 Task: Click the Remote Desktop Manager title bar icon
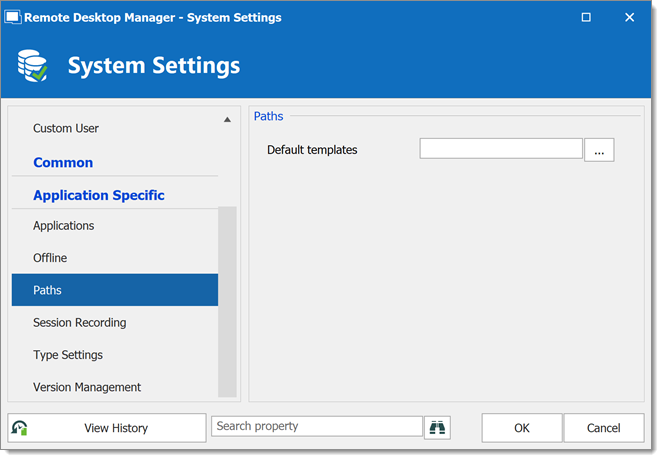(13, 17)
